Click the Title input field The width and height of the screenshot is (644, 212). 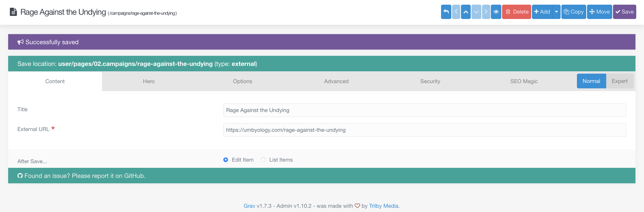click(425, 110)
